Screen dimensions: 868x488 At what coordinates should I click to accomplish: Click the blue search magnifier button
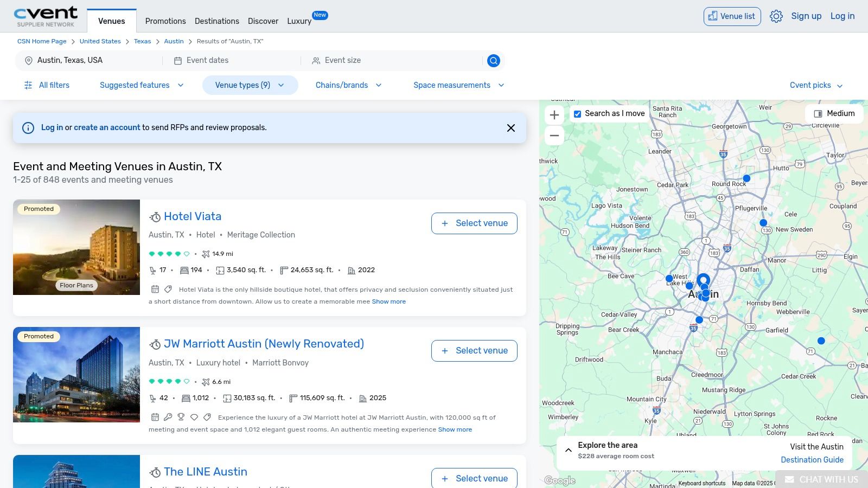tap(493, 61)
